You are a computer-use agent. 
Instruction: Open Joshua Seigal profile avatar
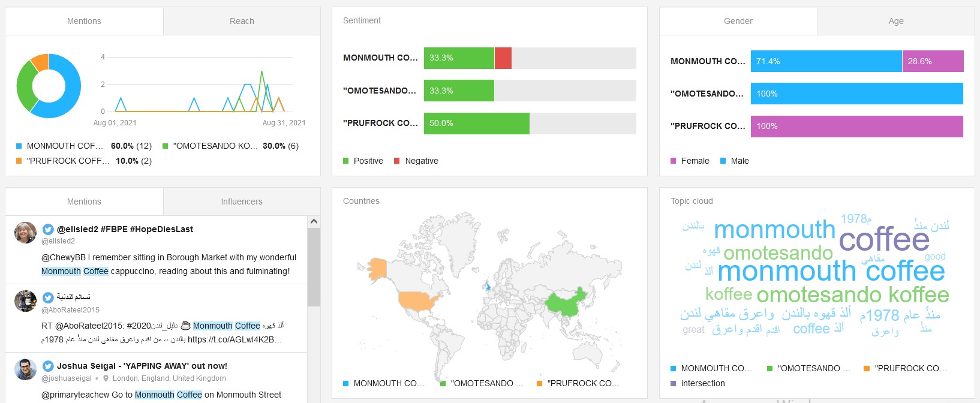click(25, 369)
